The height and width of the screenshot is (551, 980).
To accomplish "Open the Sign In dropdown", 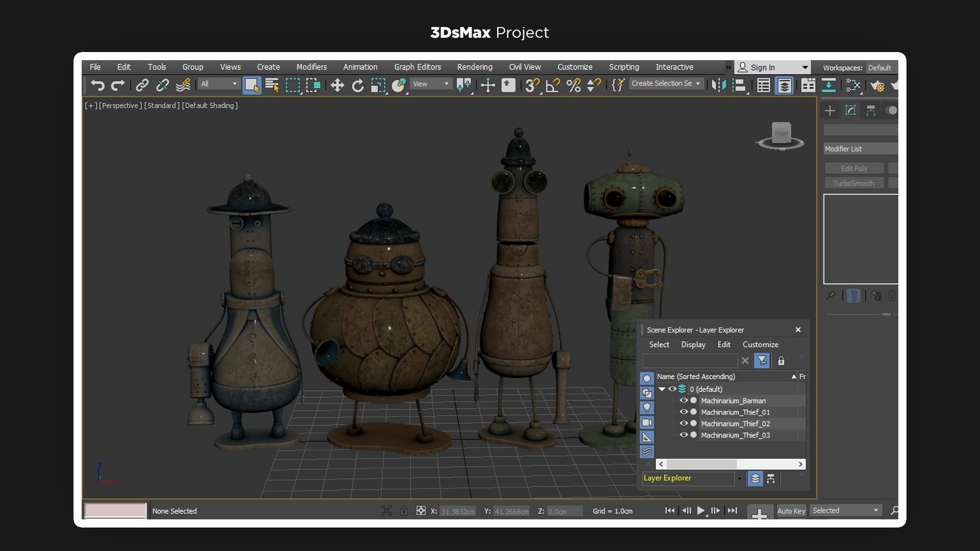I will [x=773, y=67].
